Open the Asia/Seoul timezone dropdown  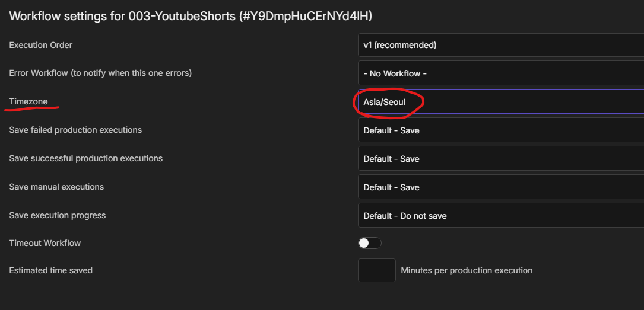500,102
